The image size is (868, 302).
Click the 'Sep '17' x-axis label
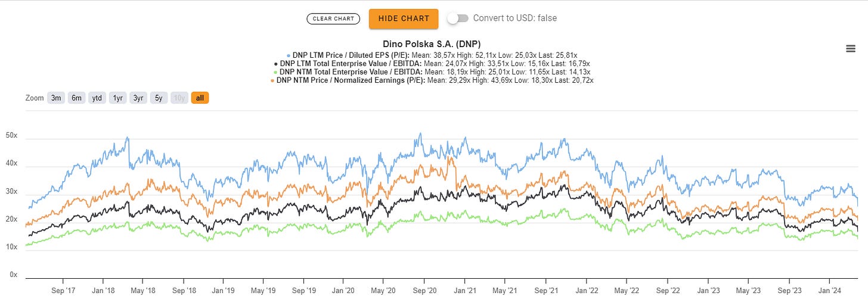tap(63, 291)
